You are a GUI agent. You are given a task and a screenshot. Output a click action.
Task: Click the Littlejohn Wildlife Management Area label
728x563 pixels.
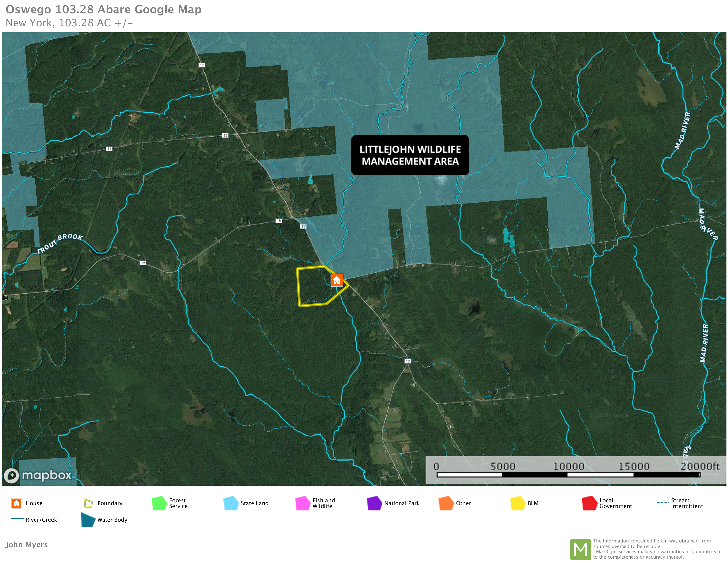410,155
